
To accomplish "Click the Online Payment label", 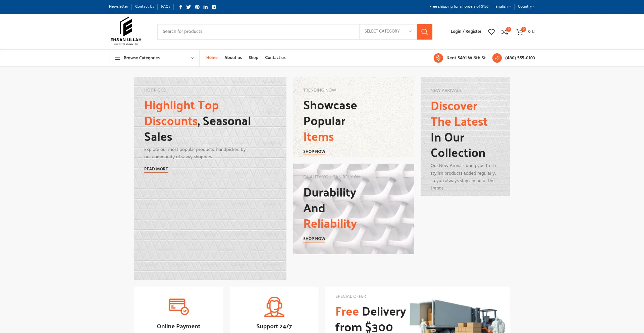I will pyautogui.click(x=178, y=326).
